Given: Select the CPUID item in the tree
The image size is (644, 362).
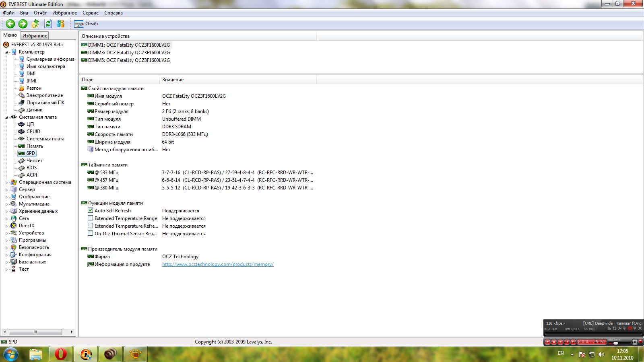Looking at the screenshot, I should [33, 132].
